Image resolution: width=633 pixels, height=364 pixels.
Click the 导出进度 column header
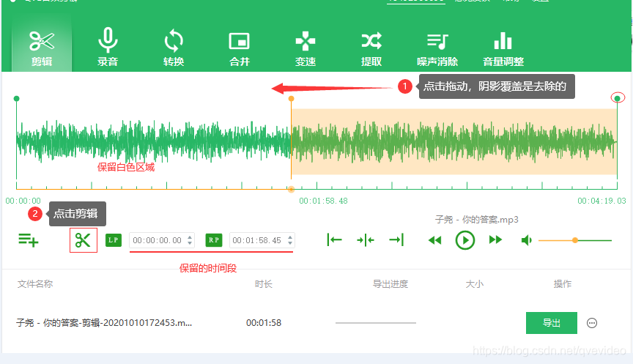390,284
